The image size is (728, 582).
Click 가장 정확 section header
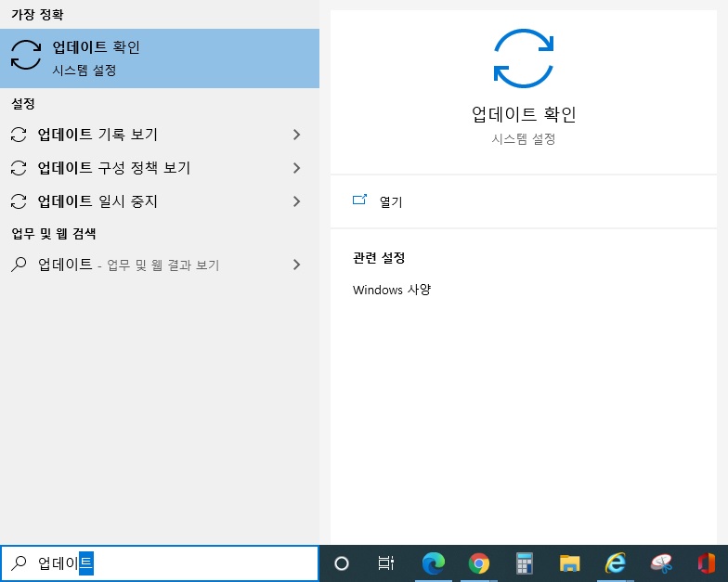pos(37,15)
